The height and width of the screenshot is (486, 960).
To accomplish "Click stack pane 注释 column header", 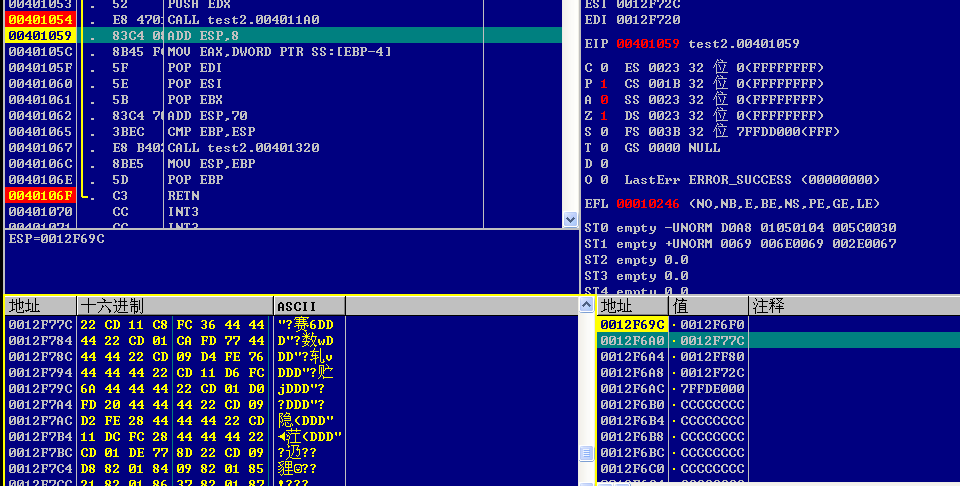I will [854, 305].
